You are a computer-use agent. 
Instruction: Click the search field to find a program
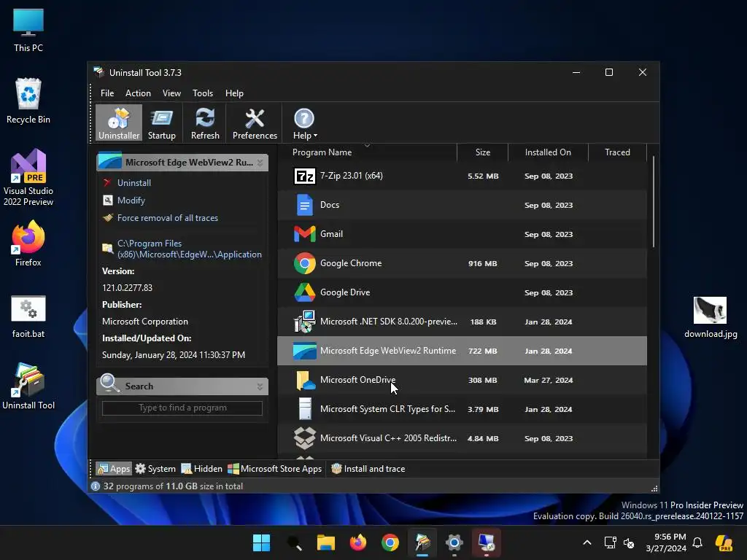182,408
